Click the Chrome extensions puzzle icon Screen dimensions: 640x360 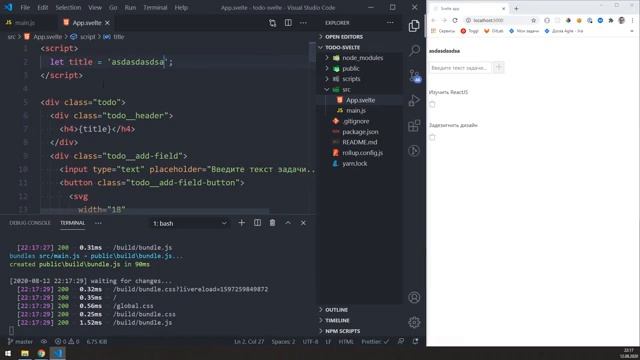(611, 20)
